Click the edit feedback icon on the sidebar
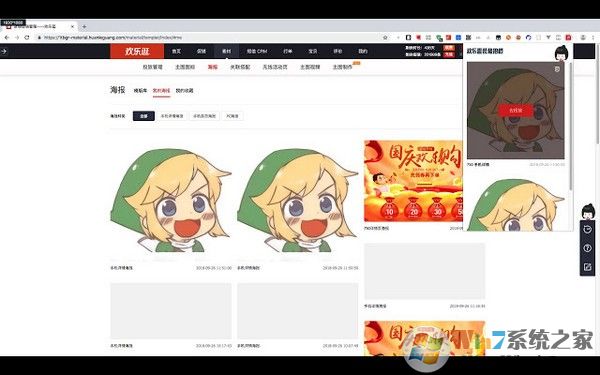The width and height of the screenshot is (600, 375). tap(588, 267)
